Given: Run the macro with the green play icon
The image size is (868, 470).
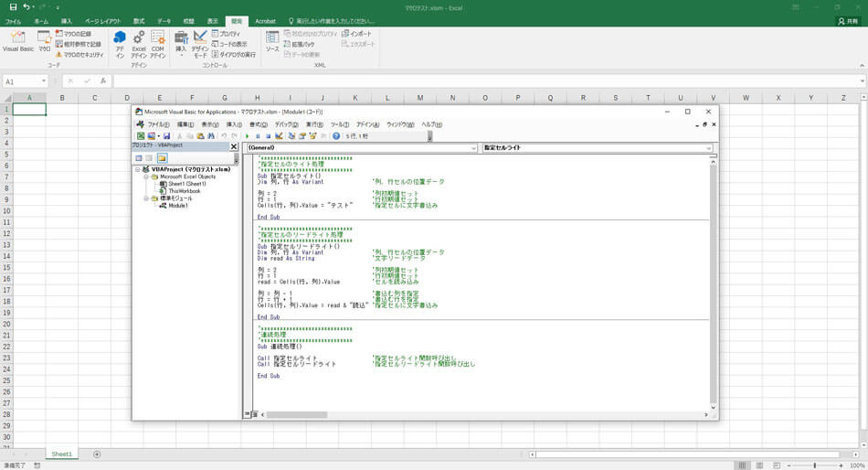Looking at the screenshot, I should [x=248, y=136].
